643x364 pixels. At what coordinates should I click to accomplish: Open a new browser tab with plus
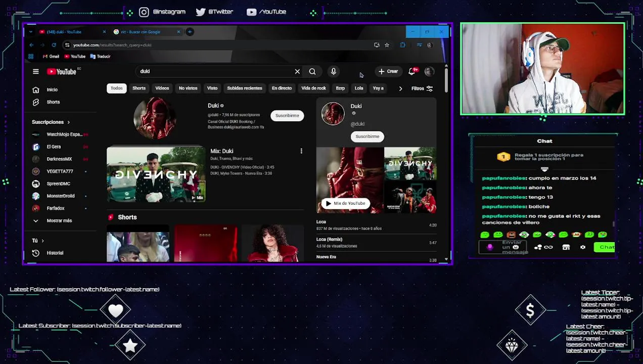[x=190, y=32]
